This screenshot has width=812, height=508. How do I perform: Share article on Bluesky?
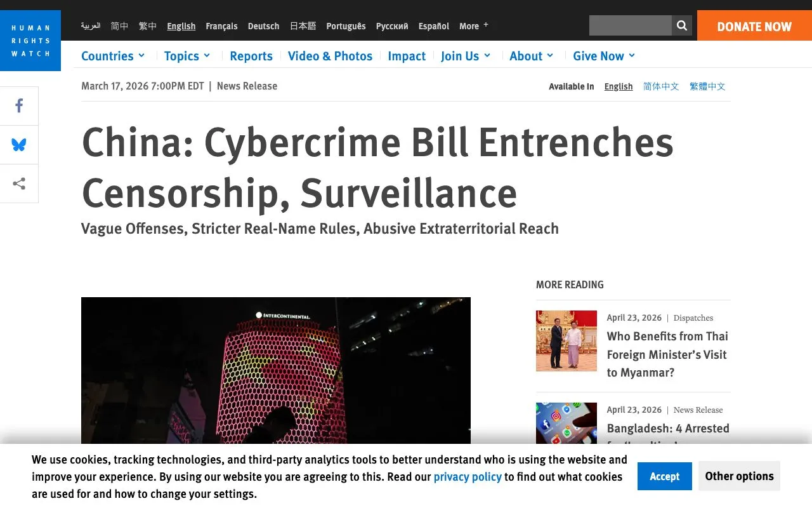(x=19, y=145)
